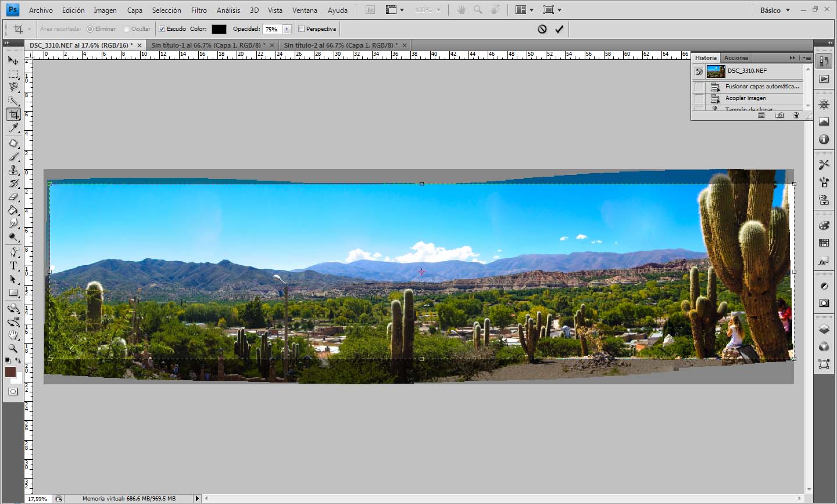Open the Histogram panel icon
837x504 pixels.
824,122
